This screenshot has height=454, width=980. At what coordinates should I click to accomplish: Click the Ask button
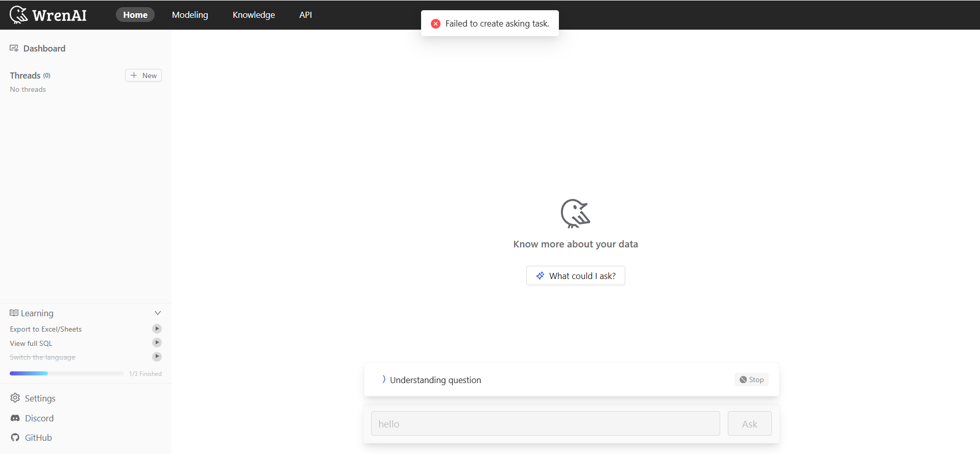(x=749, y=423)
